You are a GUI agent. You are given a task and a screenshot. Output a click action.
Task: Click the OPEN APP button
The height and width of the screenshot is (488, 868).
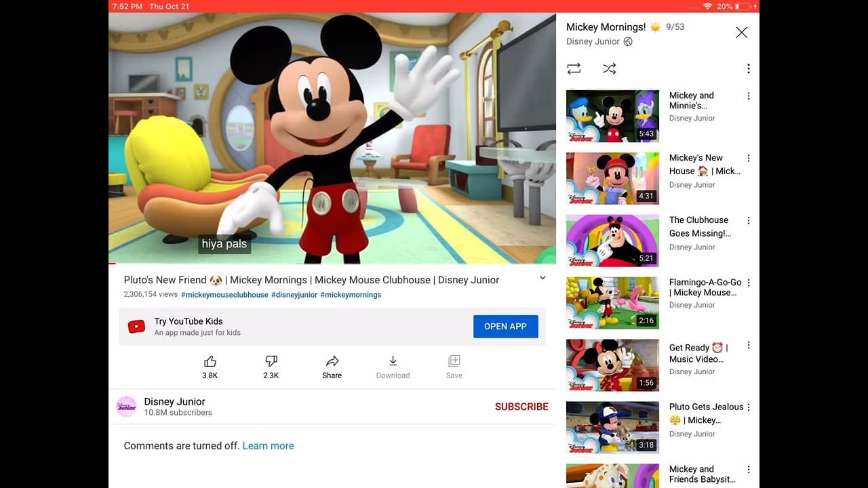(505, 327)
